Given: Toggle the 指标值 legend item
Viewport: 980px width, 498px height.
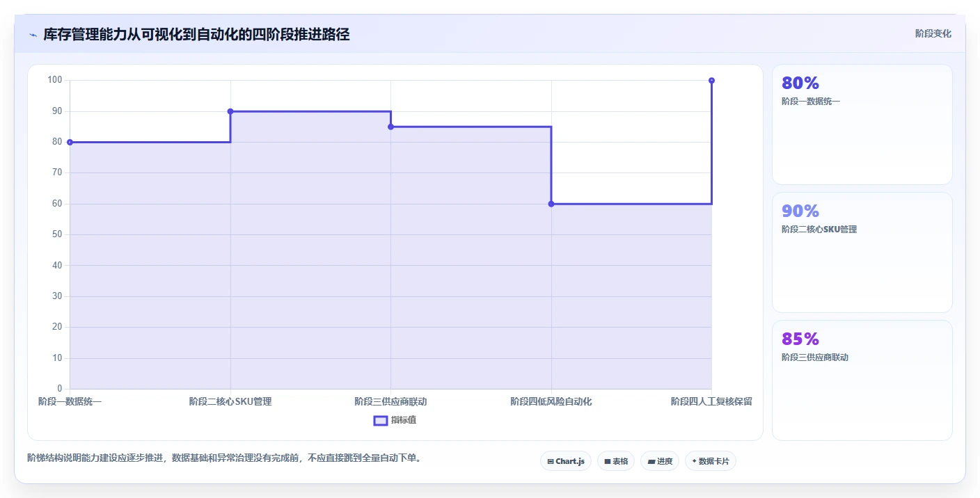Looking at the screenshot, I should pos(395,420).
